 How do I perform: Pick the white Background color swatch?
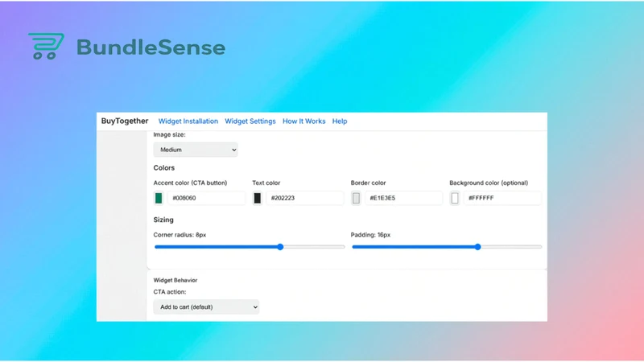(455, 198)
